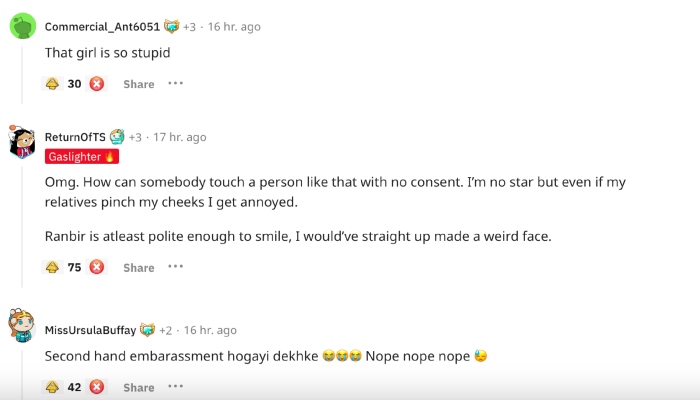Upvote MissUrsulaBuffay's comment

52,387
